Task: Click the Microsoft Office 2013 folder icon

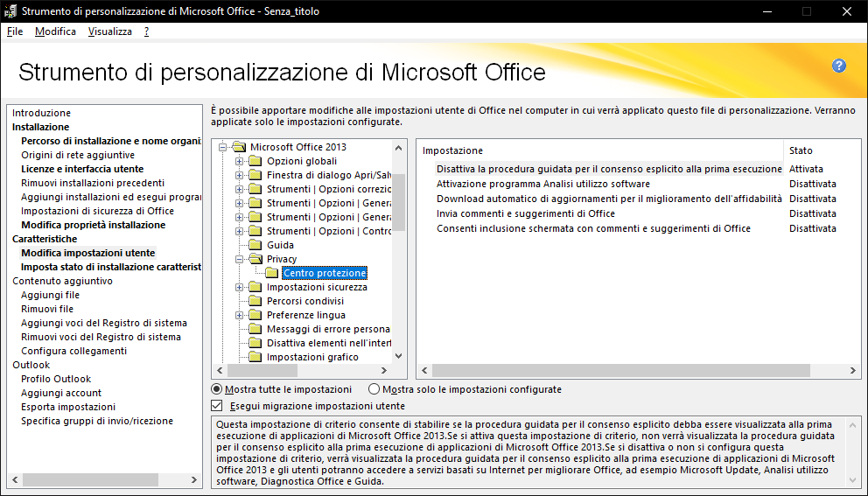Action: [x=239, y=147]
